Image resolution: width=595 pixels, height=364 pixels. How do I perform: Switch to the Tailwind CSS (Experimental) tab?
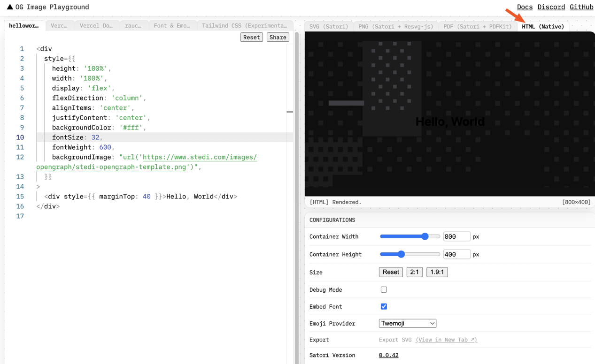[x=245, y=25]
